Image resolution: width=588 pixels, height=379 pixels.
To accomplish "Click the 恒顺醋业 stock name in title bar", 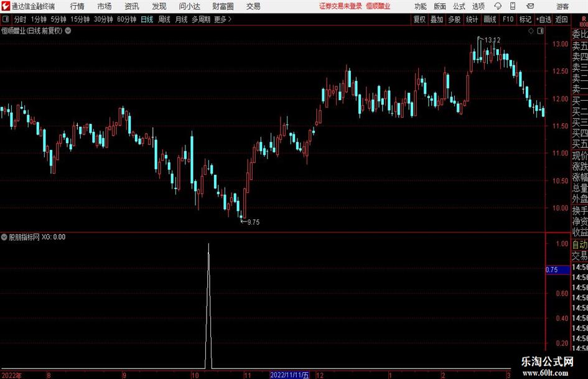I will (378, 6).
